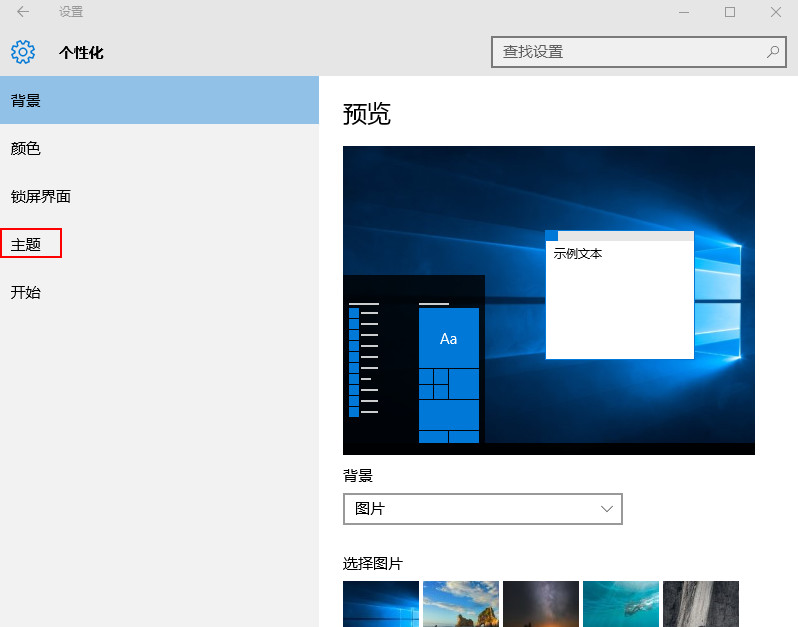Select the beach rock arch wallpaper thumbnail

pyautogui.click(x=460, y=603)
